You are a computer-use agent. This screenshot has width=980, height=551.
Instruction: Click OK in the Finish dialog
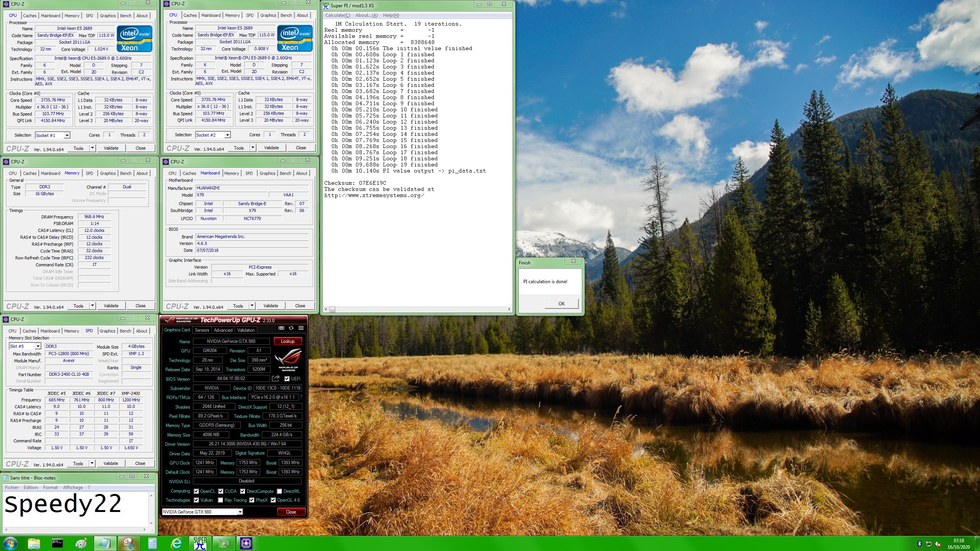(x=561, y=303)
